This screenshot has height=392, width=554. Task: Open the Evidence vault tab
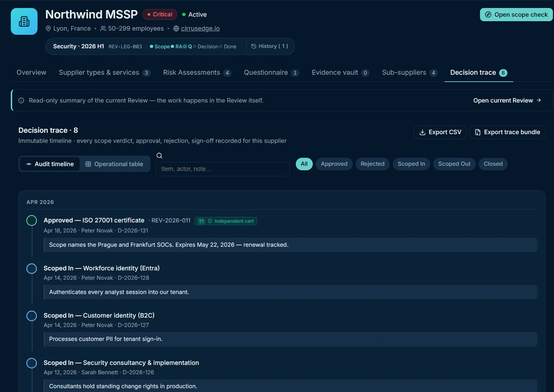point(340,72)
